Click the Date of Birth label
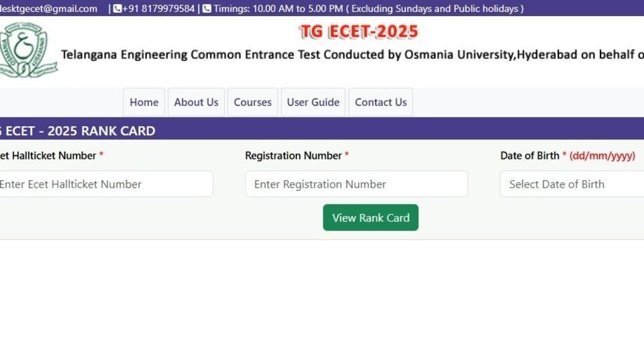 pyautogui.click(x=529, y=156)
